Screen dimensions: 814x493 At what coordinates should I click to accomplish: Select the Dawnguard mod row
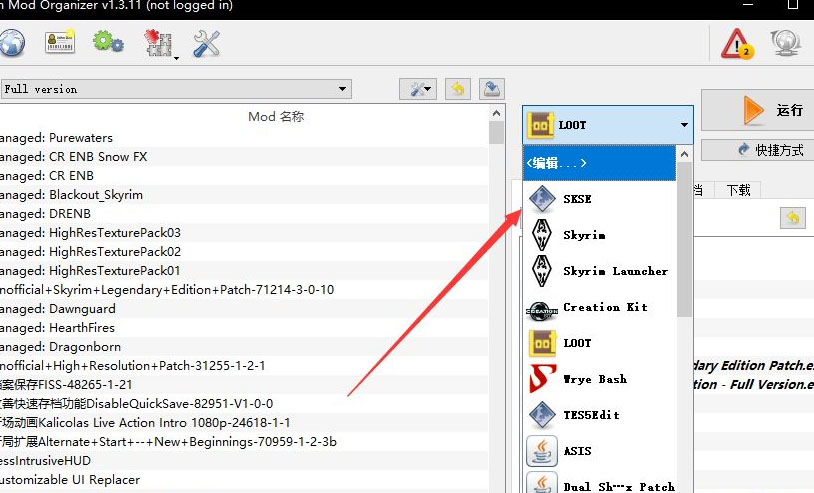pos(244,309)
